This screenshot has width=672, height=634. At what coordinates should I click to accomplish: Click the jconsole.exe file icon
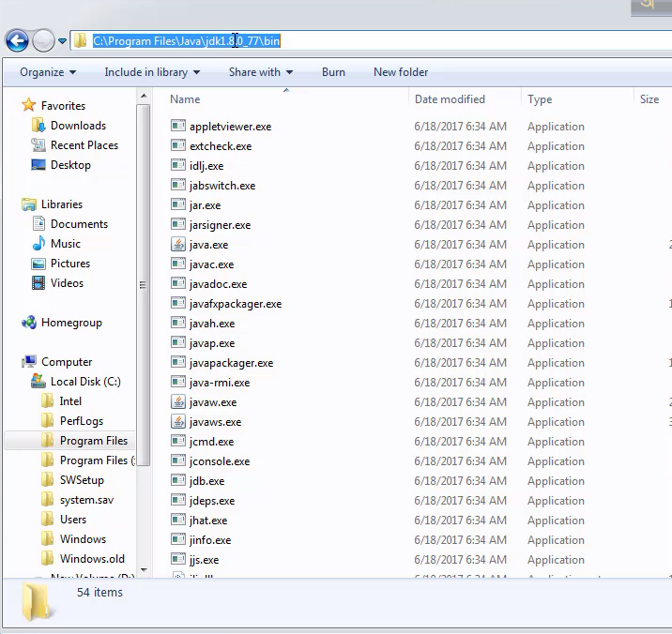(178, 460)
